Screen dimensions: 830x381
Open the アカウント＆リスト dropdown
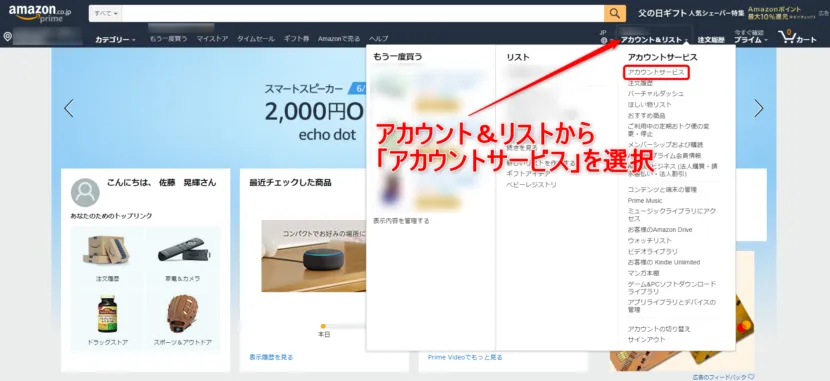click(x=655, y=40)
